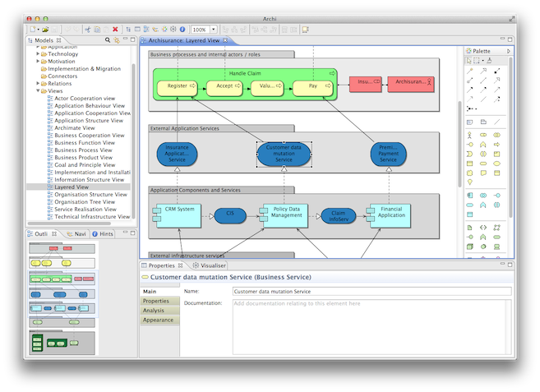Click the search magnifier in Models panel

click(108, 40)
